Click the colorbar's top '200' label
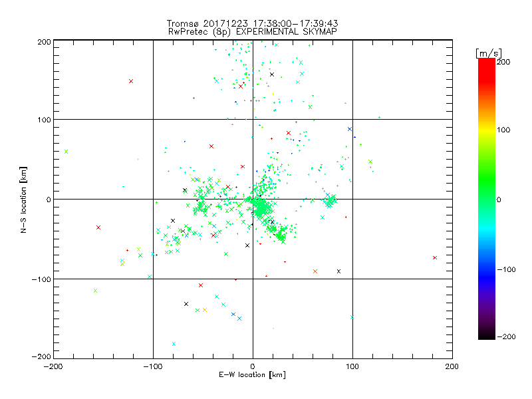The height and width of the screenshot is (399, 532). pyautogui.click(x=503, y=62)
